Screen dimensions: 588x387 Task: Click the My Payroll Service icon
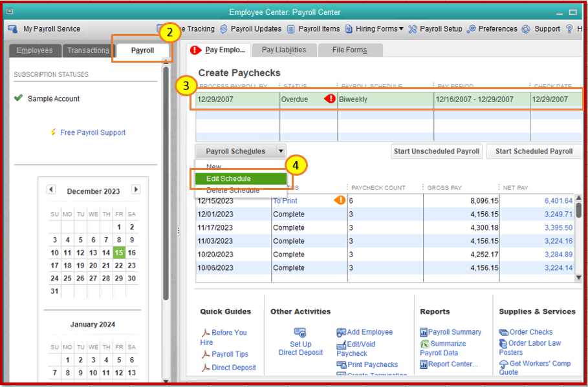click(13, 29)
